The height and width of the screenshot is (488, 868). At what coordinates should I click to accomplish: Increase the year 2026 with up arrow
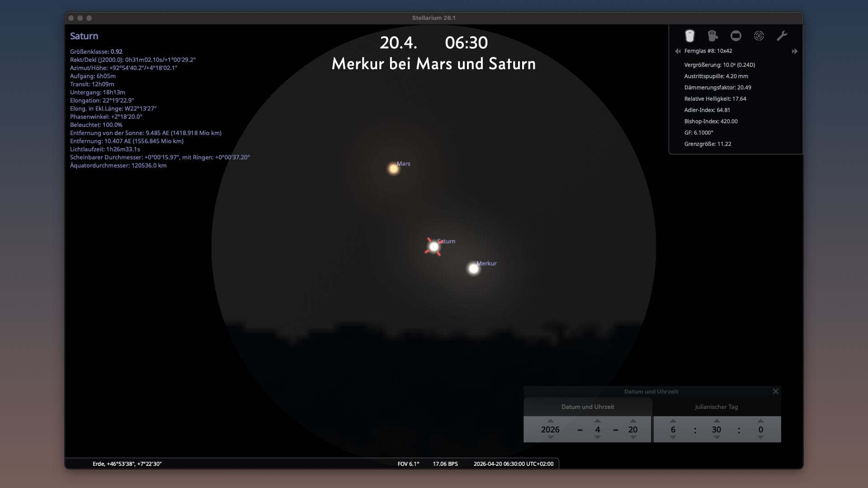click(550, 421)
